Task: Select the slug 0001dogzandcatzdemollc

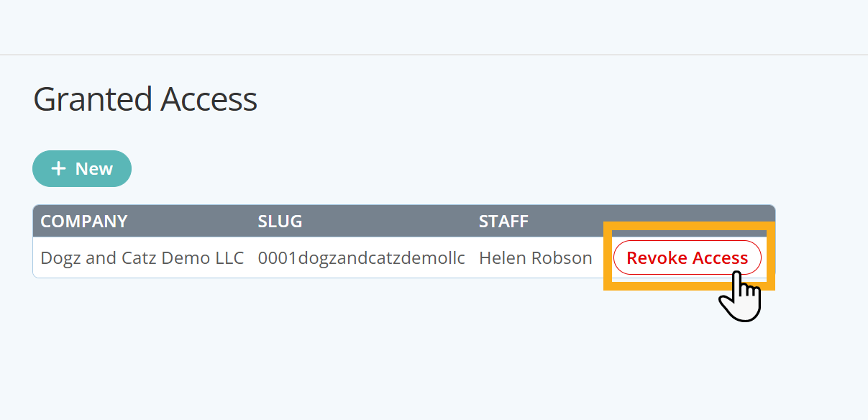Action: [362, 257]
